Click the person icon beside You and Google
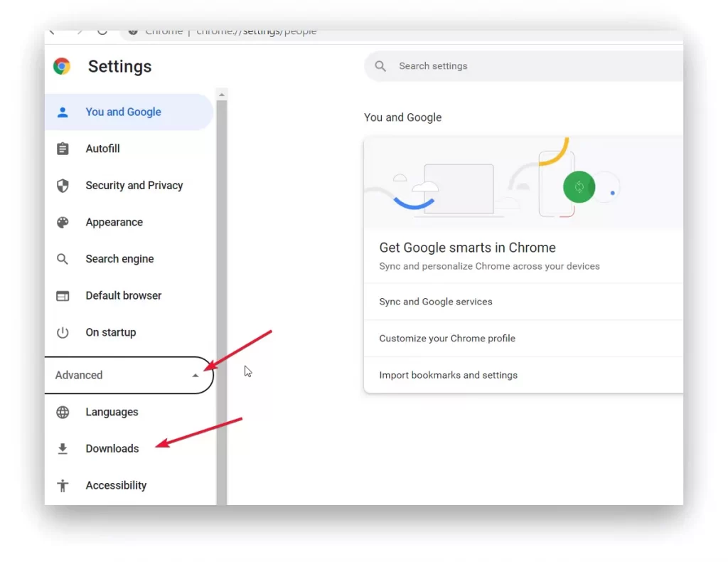 coord(63,112)
